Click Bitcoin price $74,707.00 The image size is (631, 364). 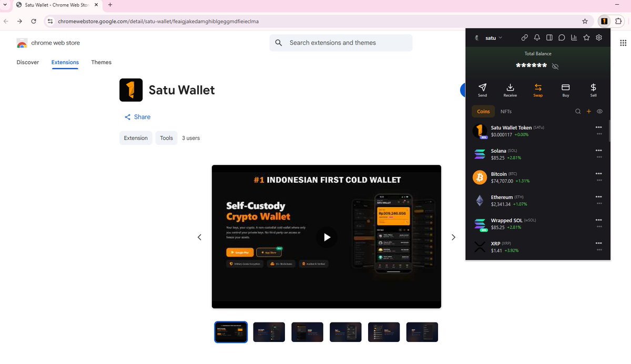(x=502, y=181)
